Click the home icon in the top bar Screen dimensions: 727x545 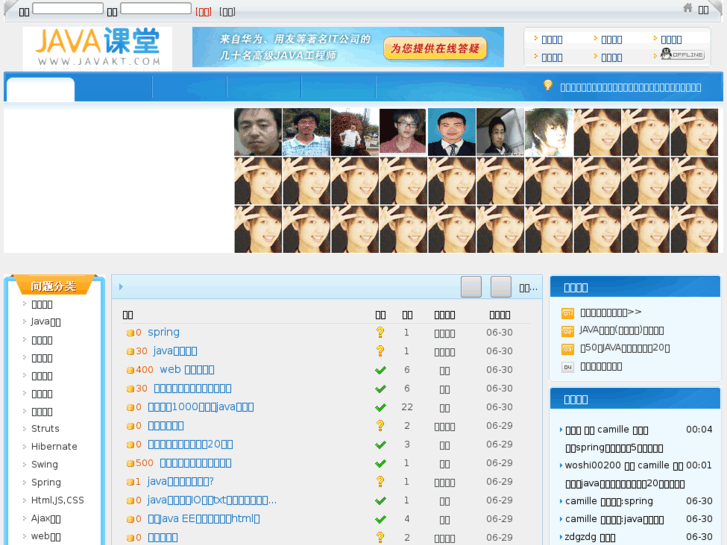pyautogui.click(x=688, y=7)
